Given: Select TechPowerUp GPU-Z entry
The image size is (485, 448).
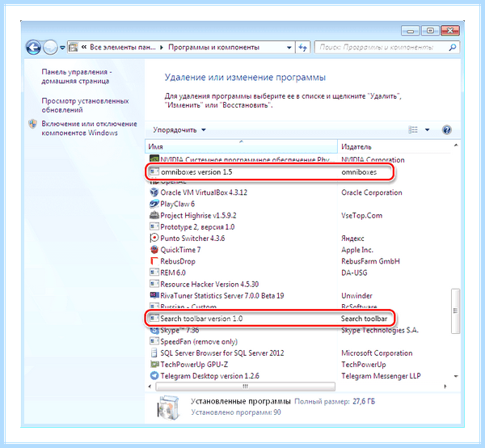Looking at the screenshot, I should click(x=194, y=365).
